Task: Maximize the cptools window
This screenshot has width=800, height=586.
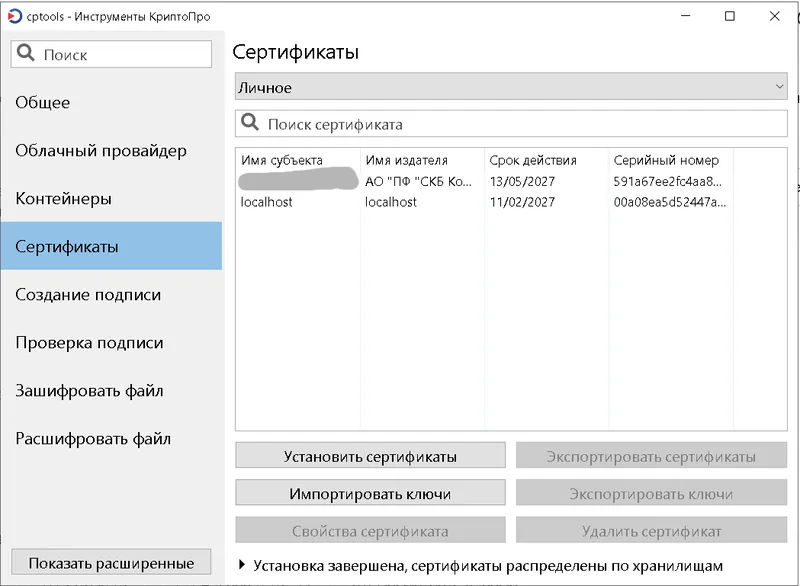Action: pos(730,16)
